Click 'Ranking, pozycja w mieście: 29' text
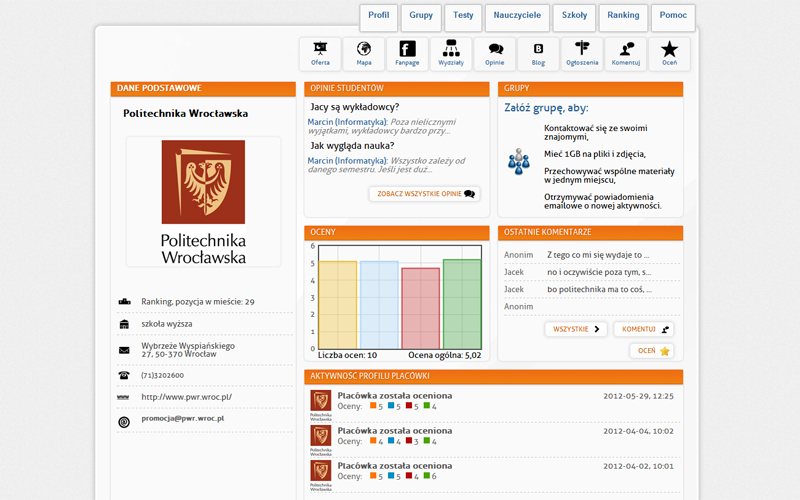800x500 pixels. (x=198, y=302)
